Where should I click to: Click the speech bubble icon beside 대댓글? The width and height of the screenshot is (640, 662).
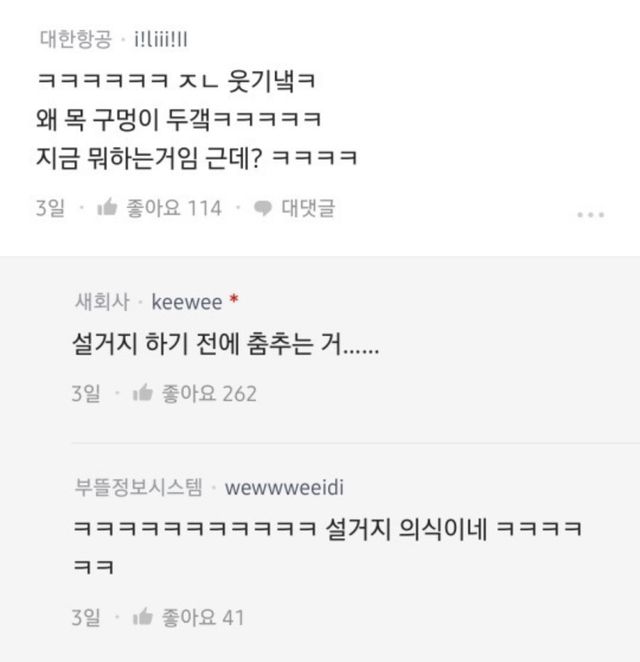(x=262, y=208)
